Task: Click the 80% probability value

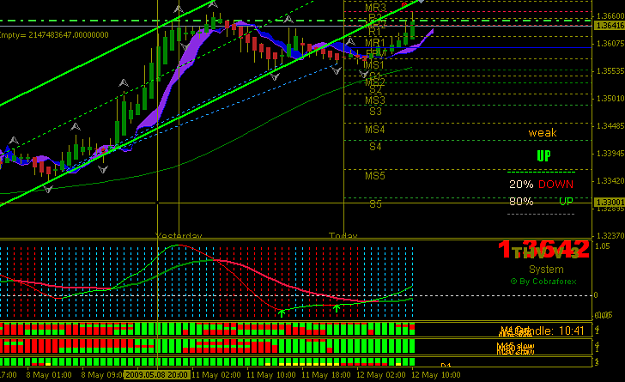Action: coord(521,201)
